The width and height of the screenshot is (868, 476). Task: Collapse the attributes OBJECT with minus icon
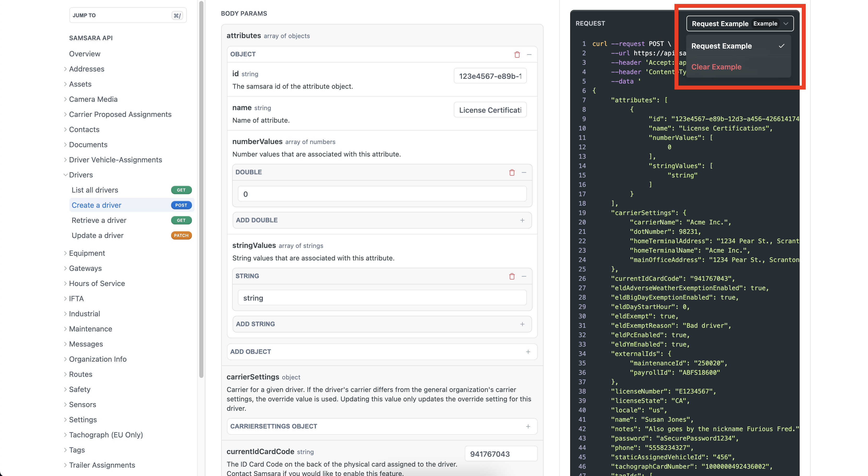click(x=529, y=54)
